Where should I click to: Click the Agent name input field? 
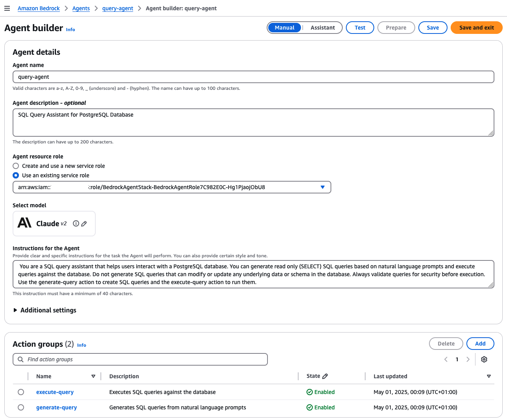[253, 77]
